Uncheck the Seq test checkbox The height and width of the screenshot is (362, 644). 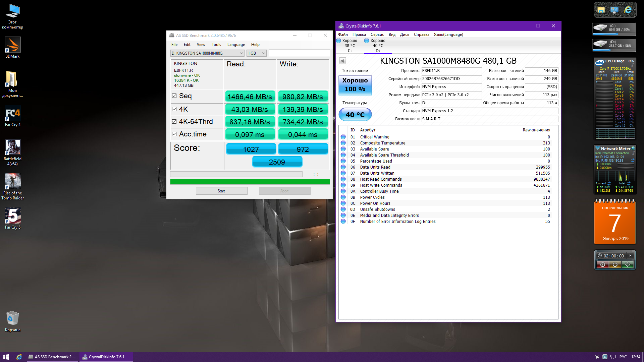click(174, 96)
